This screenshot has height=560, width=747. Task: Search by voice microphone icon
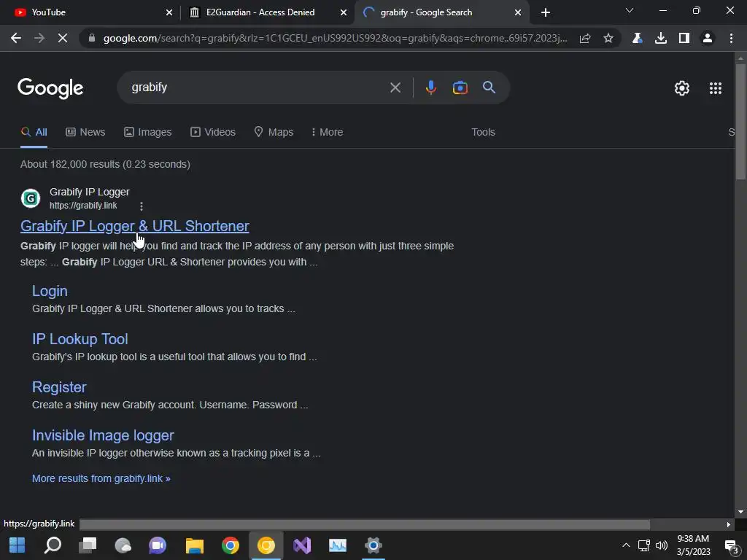(x=430, y=87)
